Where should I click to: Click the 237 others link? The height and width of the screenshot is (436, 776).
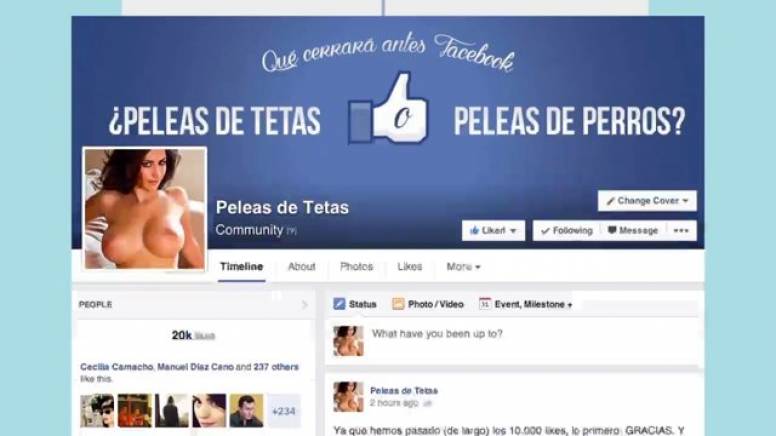276,367
